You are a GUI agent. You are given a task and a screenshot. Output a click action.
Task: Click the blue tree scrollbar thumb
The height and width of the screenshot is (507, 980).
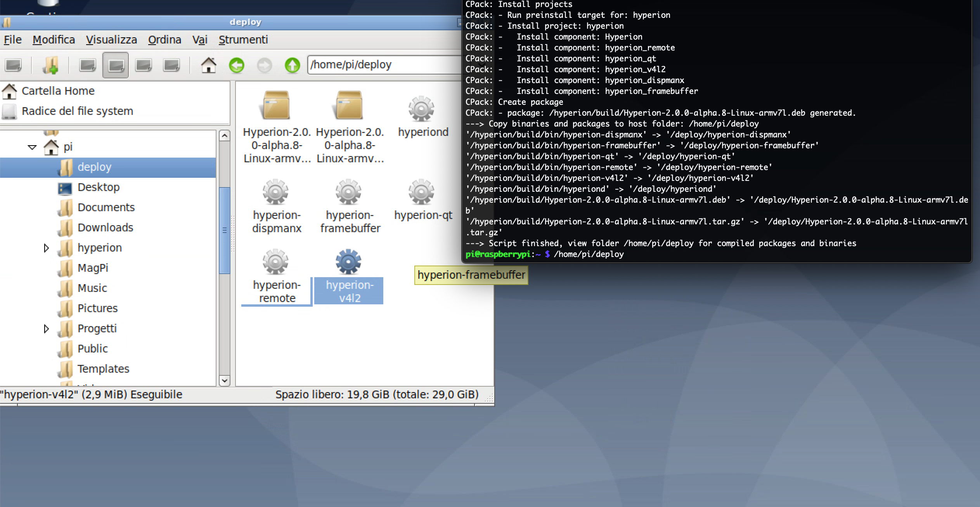(224, 231)
